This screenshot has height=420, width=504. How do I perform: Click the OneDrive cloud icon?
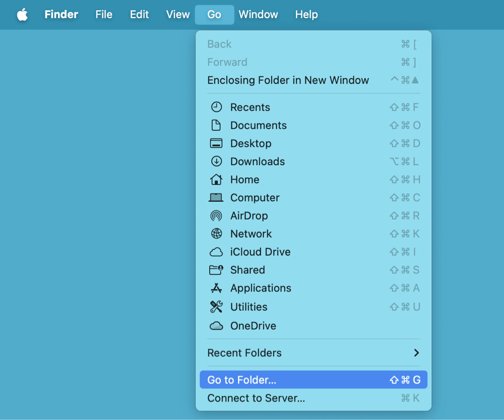pos(216,326)
